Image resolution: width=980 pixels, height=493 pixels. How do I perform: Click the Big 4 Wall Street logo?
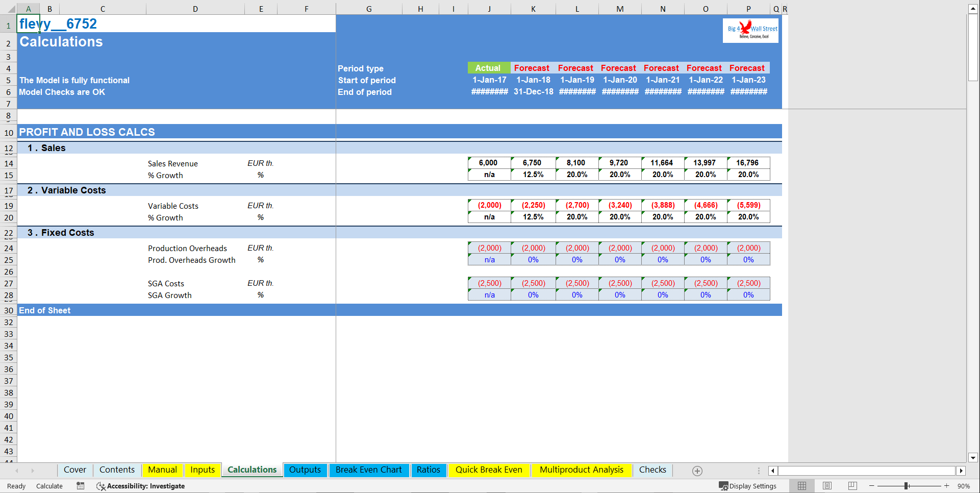750,31
